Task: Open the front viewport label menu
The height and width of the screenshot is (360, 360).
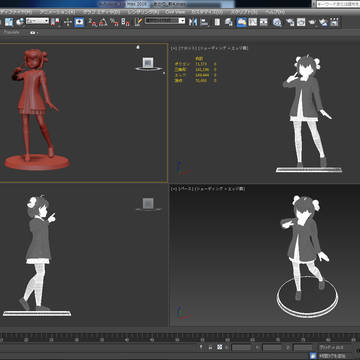Action: tap(209, 48)
